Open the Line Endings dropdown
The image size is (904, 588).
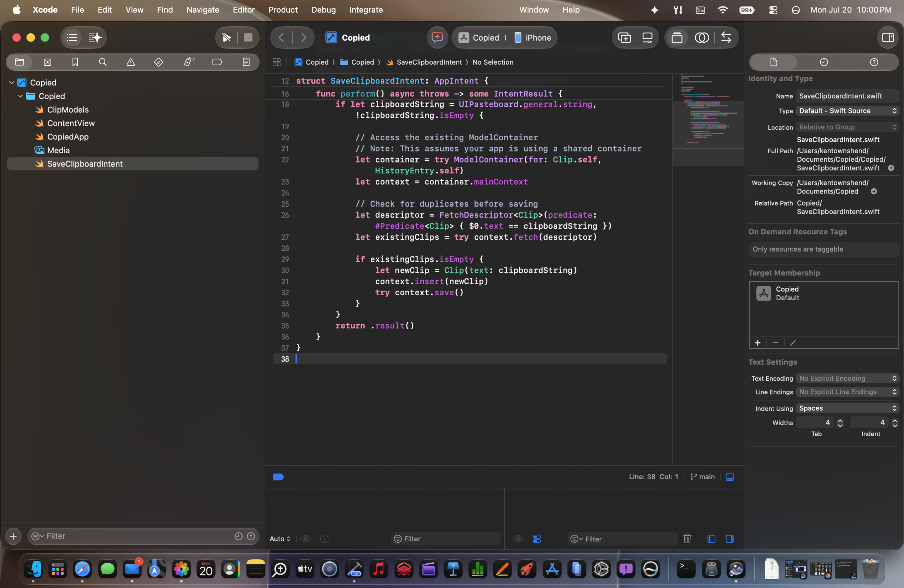(847, 392)
